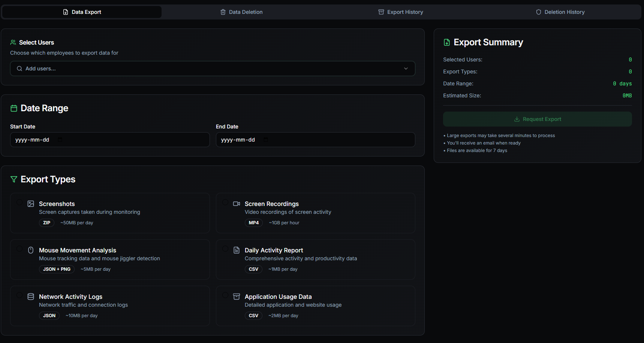644x343 pixels.
Task: Enable the Screenshots export checkbox
Action: point(19,202)
